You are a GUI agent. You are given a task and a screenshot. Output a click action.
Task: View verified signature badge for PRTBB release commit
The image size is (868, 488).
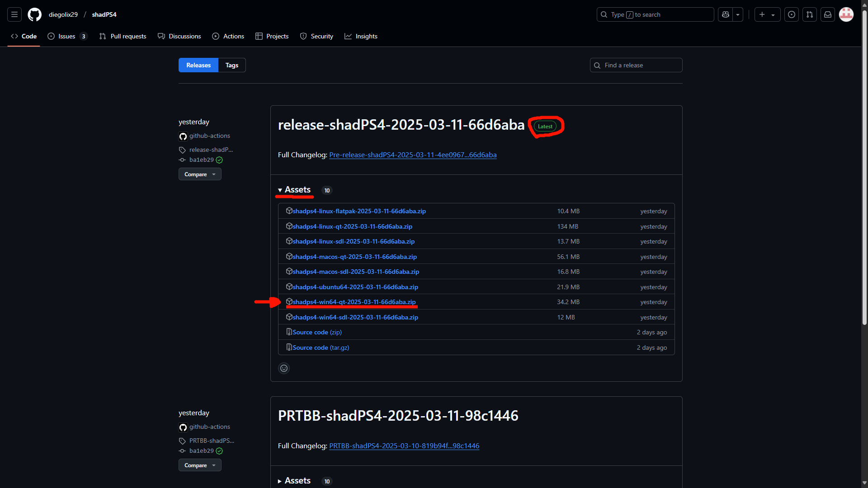(219, 451)
